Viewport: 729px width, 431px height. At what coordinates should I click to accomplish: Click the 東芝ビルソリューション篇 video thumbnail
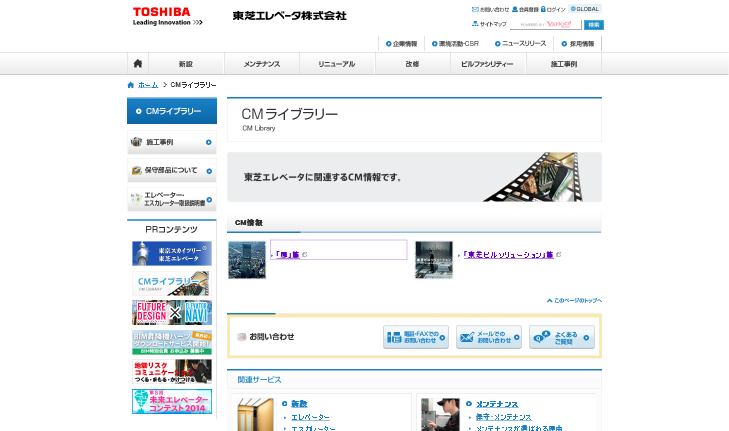434,260
